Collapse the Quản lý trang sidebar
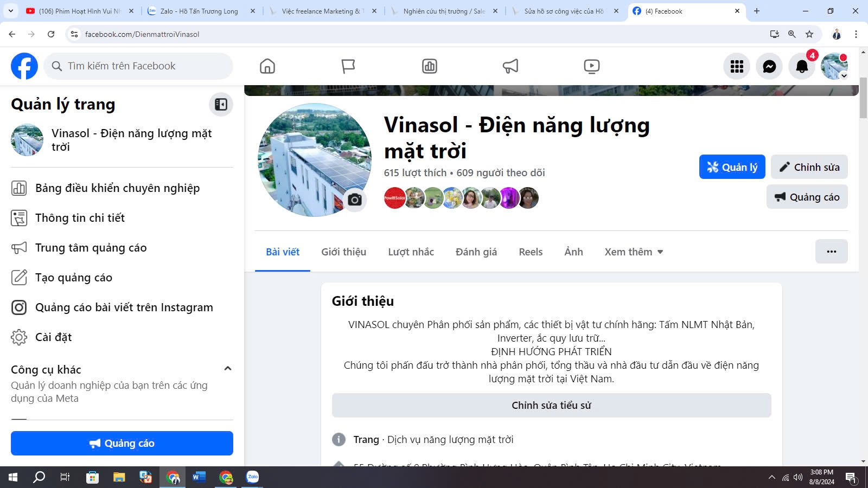Screen dimensions: 868x488 221,104
